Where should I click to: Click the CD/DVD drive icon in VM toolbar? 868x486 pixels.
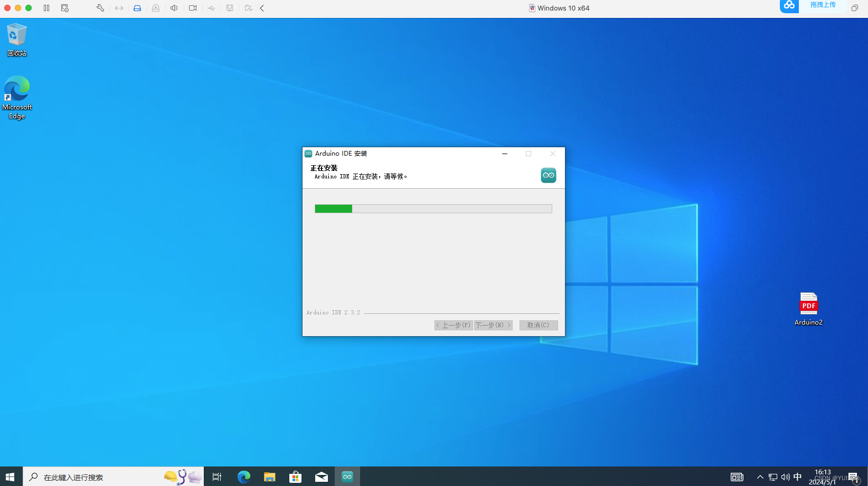click(x=156, y=8)
